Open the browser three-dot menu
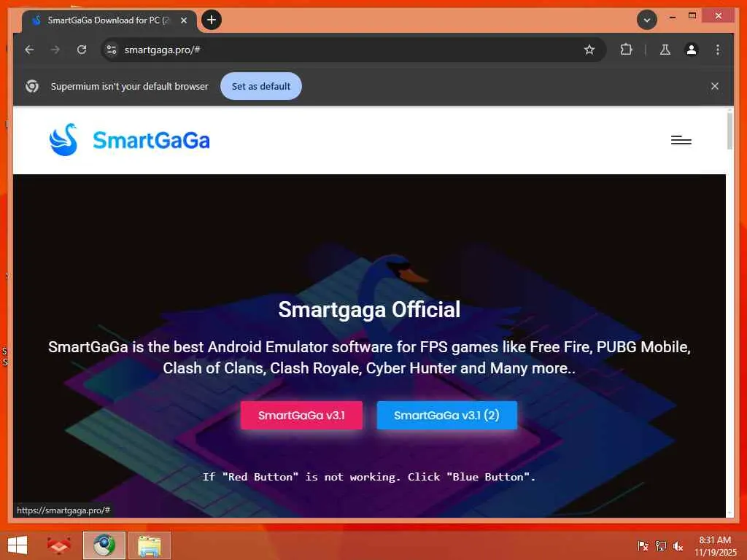This screenshot has width=747, height=560. tap(718, 50)
